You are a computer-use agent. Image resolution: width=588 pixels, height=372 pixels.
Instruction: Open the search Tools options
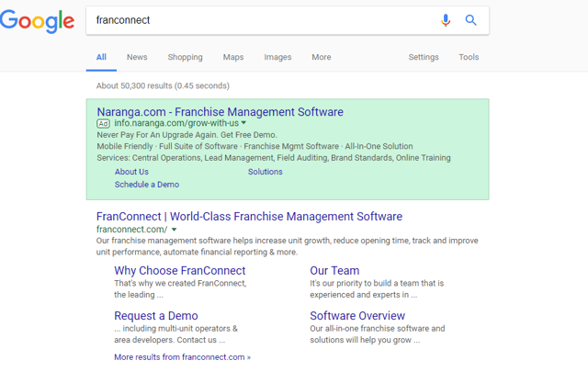tap(469, 57)
